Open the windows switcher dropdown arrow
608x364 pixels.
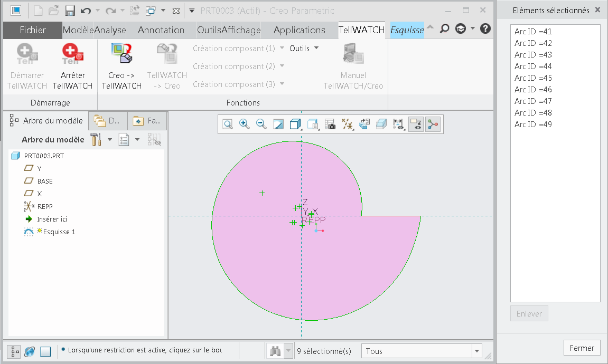163,11
